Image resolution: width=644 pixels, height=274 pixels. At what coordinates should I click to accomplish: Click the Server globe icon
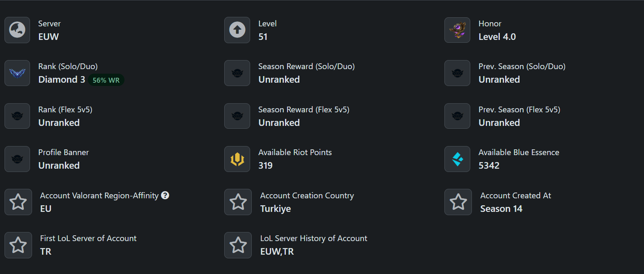coord(17,30)
